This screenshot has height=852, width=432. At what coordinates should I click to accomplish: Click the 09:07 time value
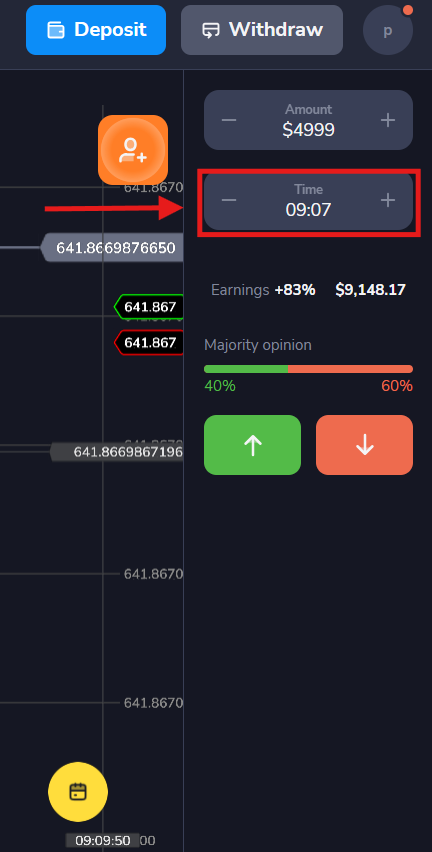tap(309, 210)
